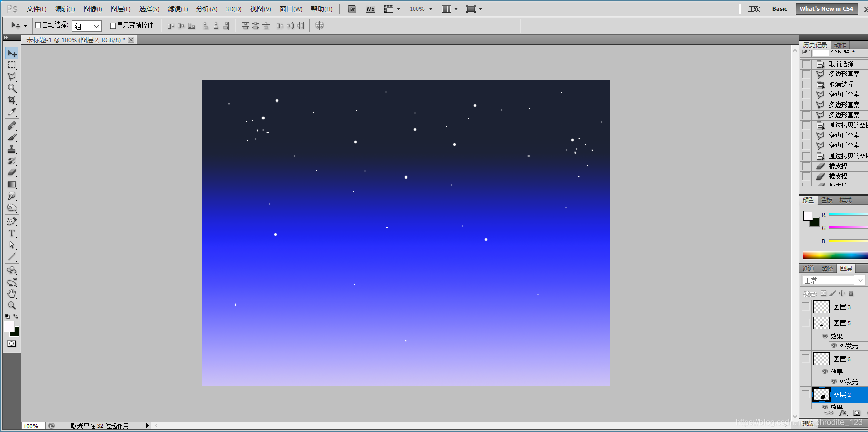Open status bar info arrow menu
This screenshot has width=868, height=432.
[147, 425]
